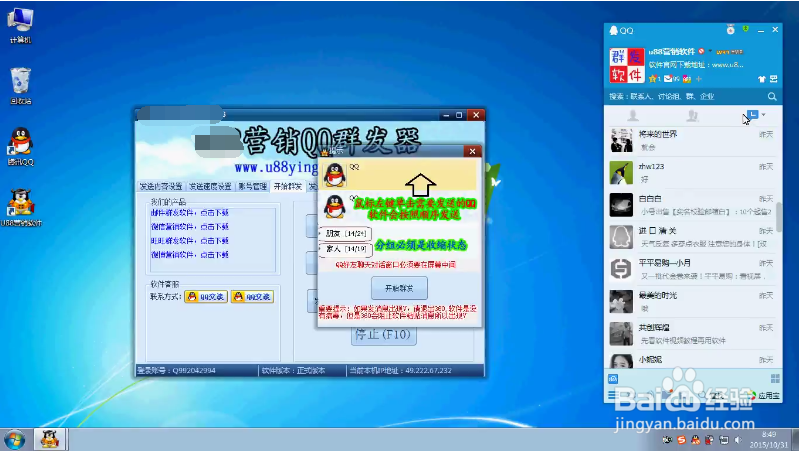Viewport: 800px width, 452px height.
Task: Expand the status dropdown arrow beside the nickname
Action: 710,51
